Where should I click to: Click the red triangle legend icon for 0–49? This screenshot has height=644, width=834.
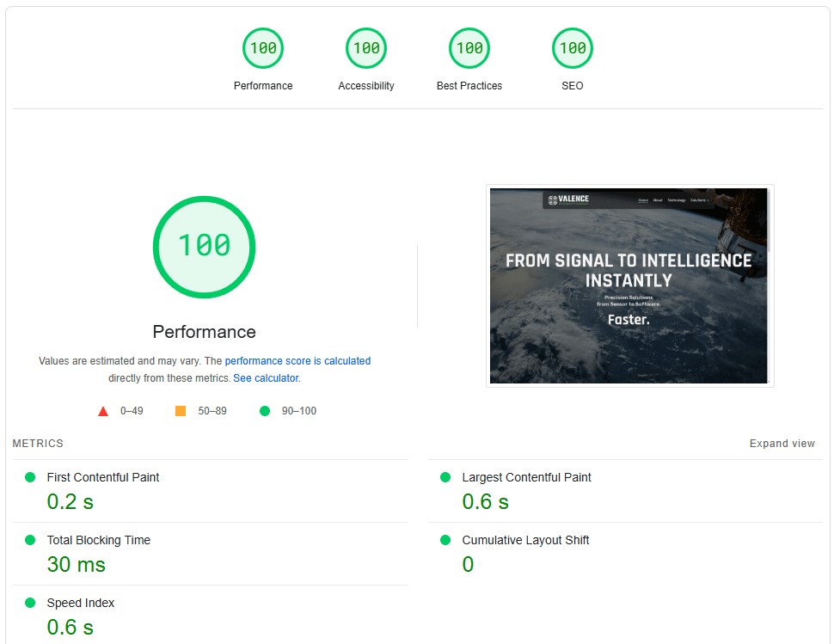point(103,410)
